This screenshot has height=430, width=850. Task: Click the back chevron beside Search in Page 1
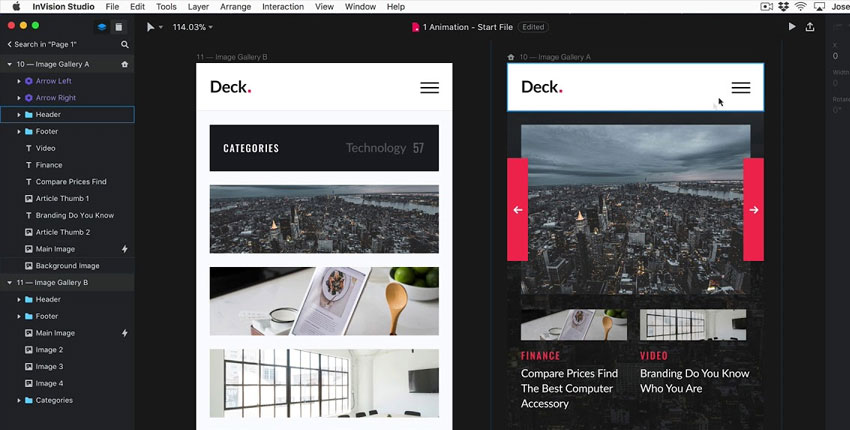tap(9, 44)
